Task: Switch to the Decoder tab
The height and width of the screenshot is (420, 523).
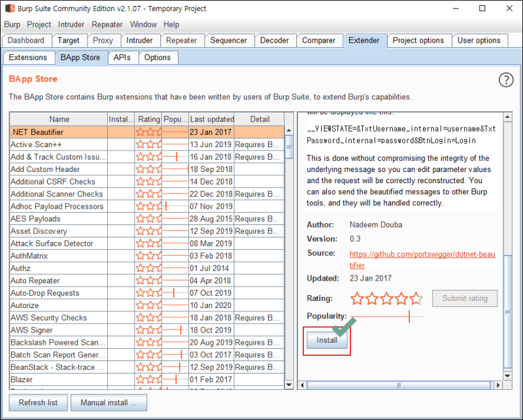Action: click(x=274, y=41)
